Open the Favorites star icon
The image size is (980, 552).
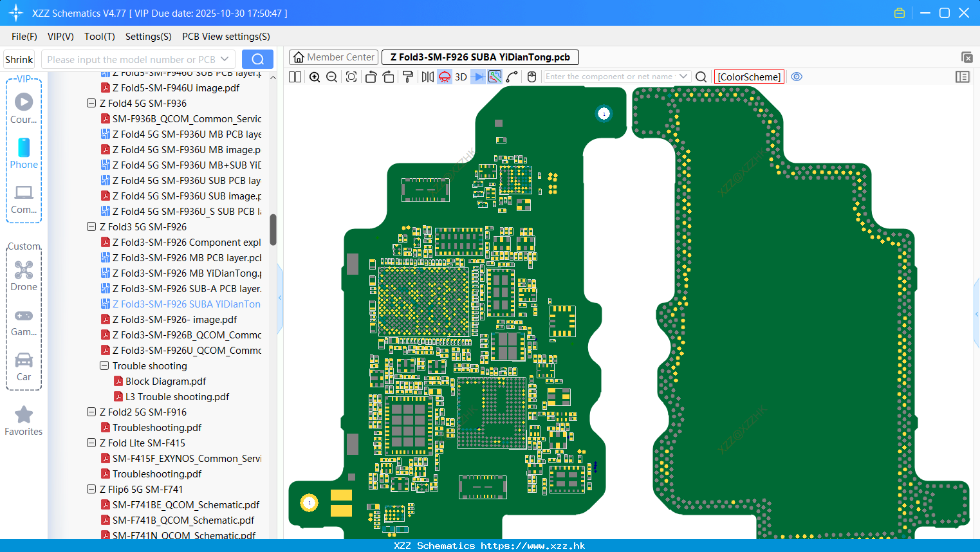(x=24, y=421)
